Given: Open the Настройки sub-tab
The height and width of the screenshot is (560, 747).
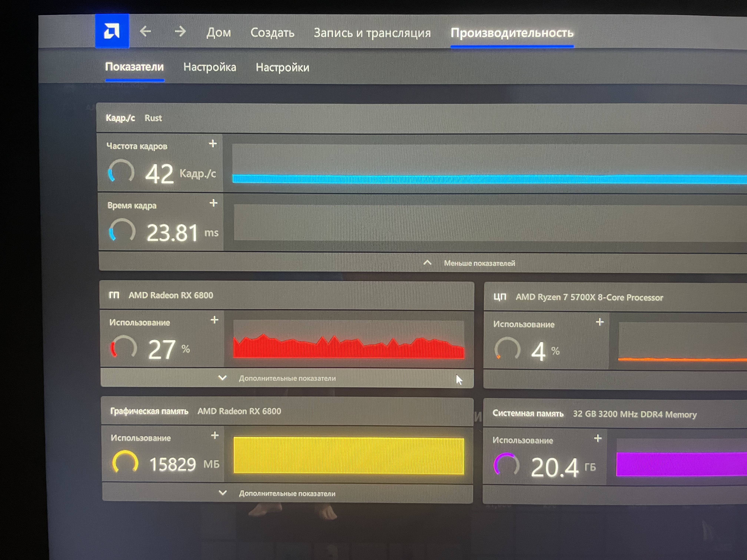Looking at the screenshot, I should click(x=282, y=68).
